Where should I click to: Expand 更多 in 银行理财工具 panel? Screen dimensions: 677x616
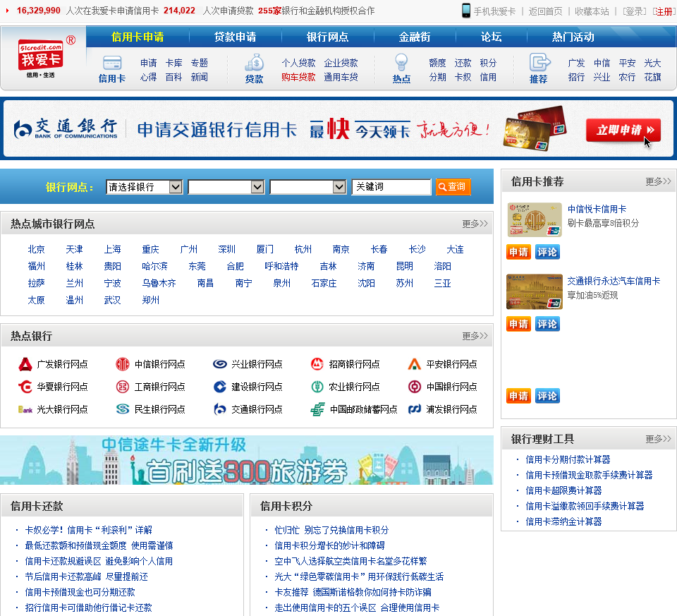658,439
